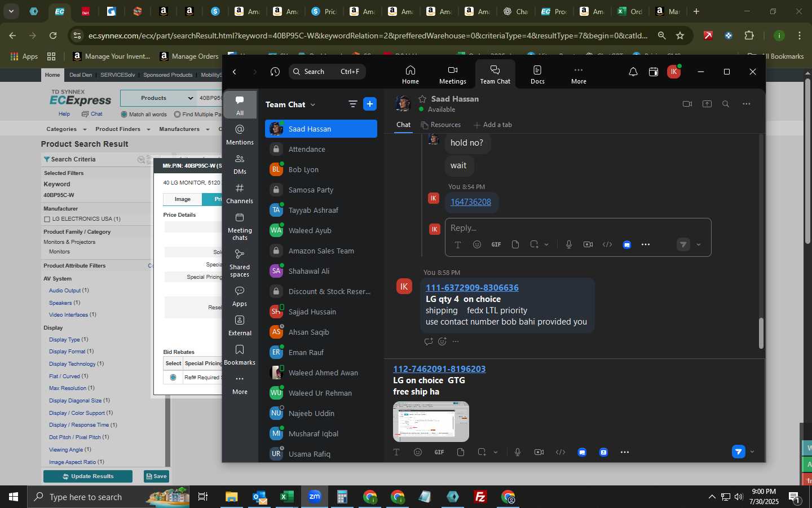
Task: Expand the Product Finders menu
Action: coord(122,129)
